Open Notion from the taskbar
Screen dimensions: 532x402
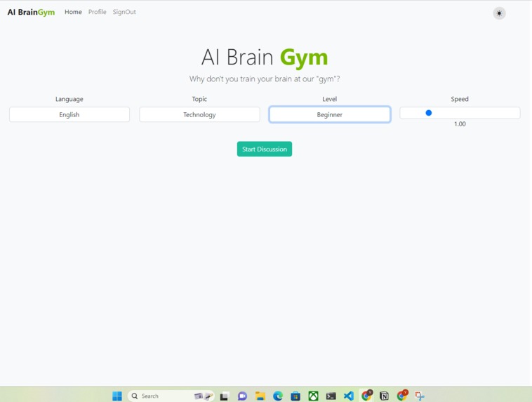tap(384, 396)
